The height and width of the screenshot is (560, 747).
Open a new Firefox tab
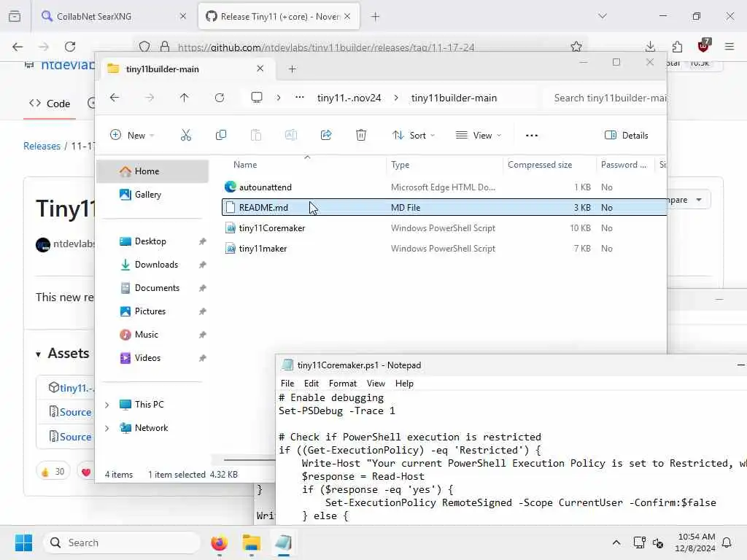click(x=376, y=17)
